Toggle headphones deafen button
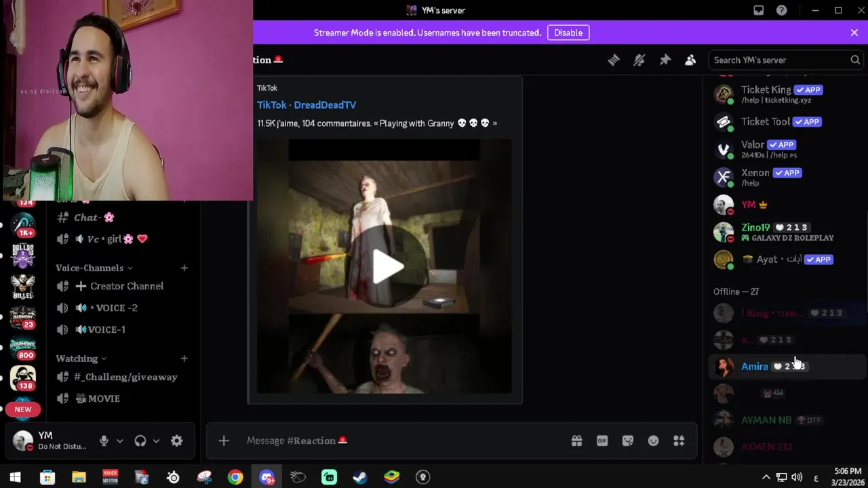 click(x=140, y=441)
